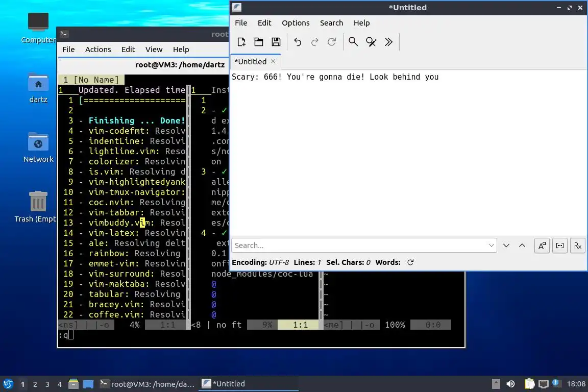
Task: Open the dartz home folder desktop icon
Action: pos(38,88)
